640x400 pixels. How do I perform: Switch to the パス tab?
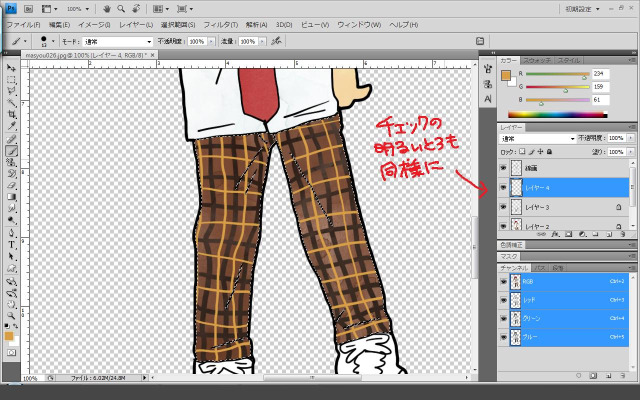pos(540,268)
